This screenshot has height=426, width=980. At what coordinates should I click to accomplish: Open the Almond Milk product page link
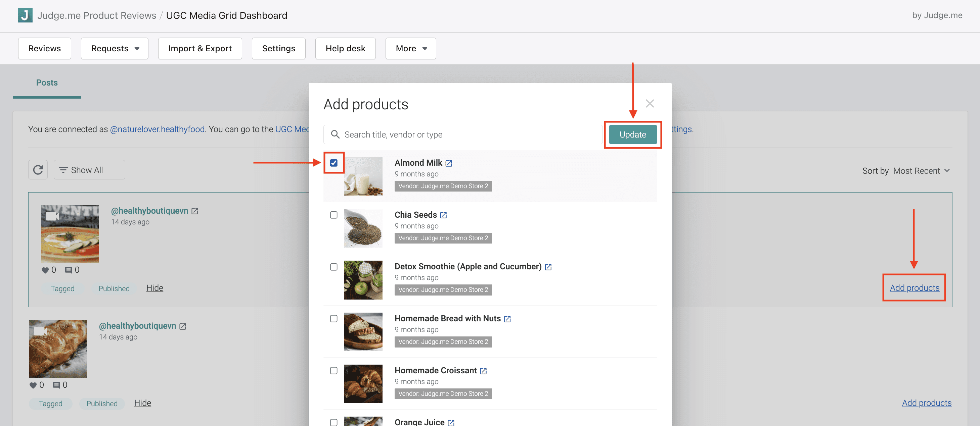[449, 163]
